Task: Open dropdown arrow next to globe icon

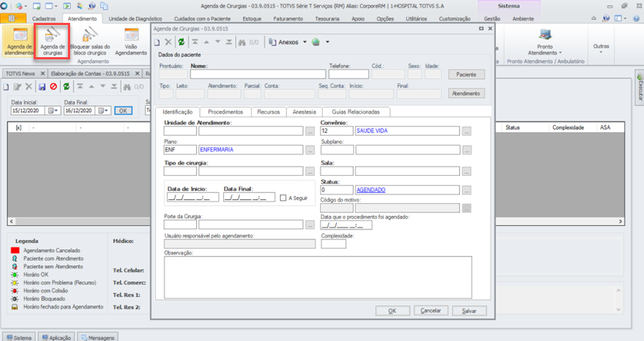Action: point(327,42)
